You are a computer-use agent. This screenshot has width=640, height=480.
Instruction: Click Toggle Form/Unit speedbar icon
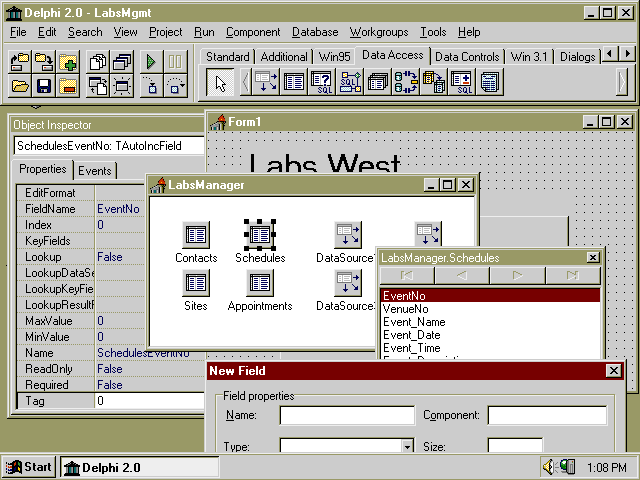pos(98,86)
